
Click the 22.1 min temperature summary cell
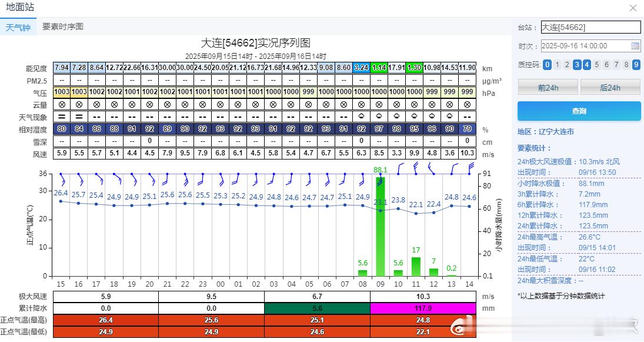pos(423,332)
